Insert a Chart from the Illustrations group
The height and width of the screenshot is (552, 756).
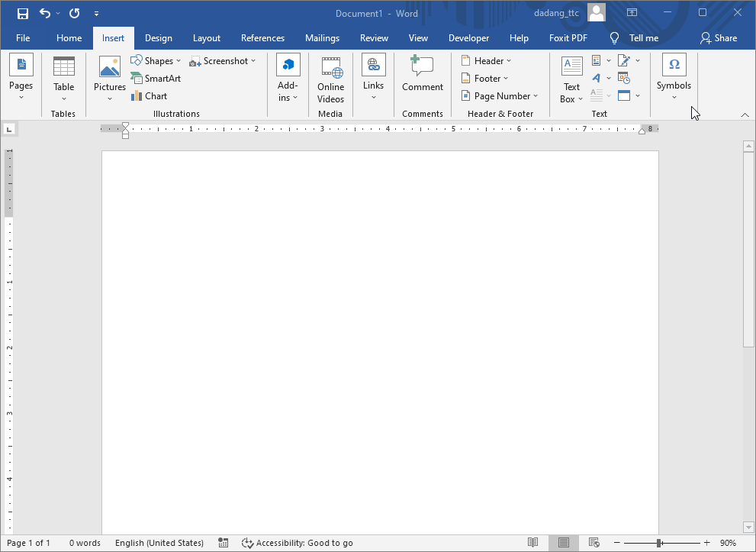coord(150,96)
